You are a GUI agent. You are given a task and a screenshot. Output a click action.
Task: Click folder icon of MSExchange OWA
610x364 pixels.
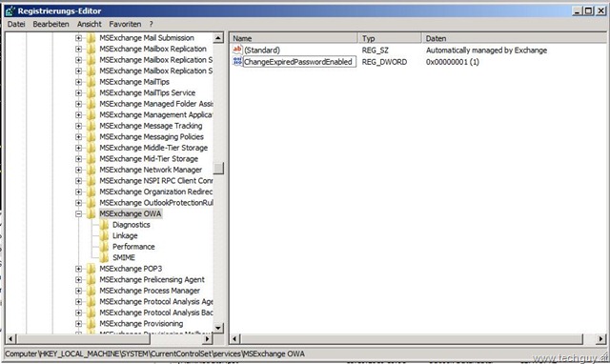pos(91,213)
